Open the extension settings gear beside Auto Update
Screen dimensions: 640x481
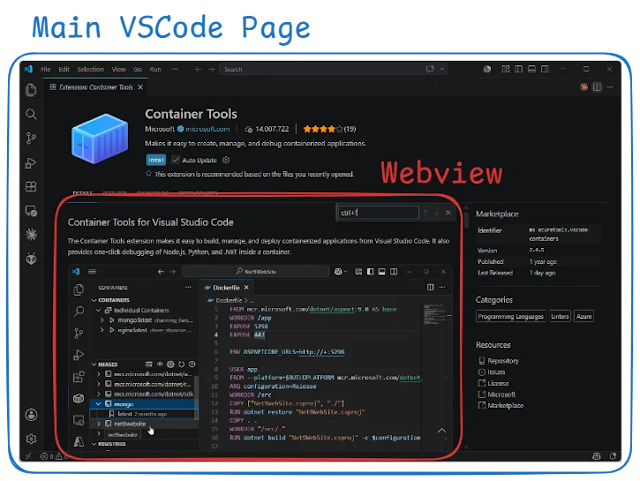coord(226,160)
